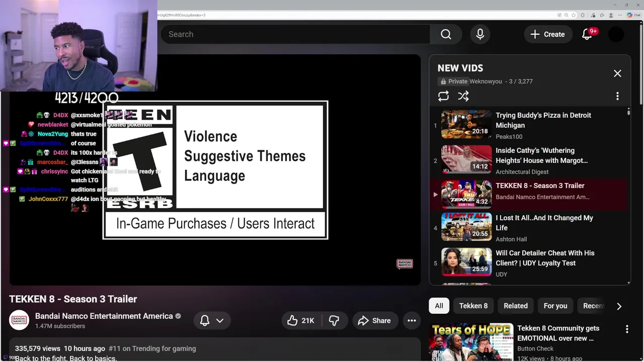644x362 pixels.
Task: Open the browser extensions icon
Action: pos(583,15)
